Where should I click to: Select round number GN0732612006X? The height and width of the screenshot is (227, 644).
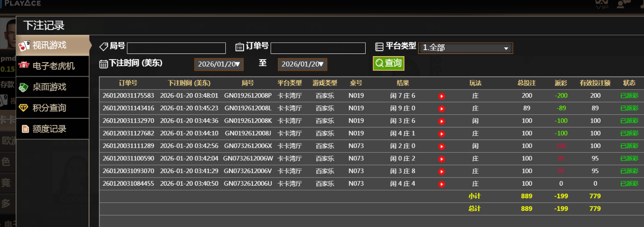248,146
